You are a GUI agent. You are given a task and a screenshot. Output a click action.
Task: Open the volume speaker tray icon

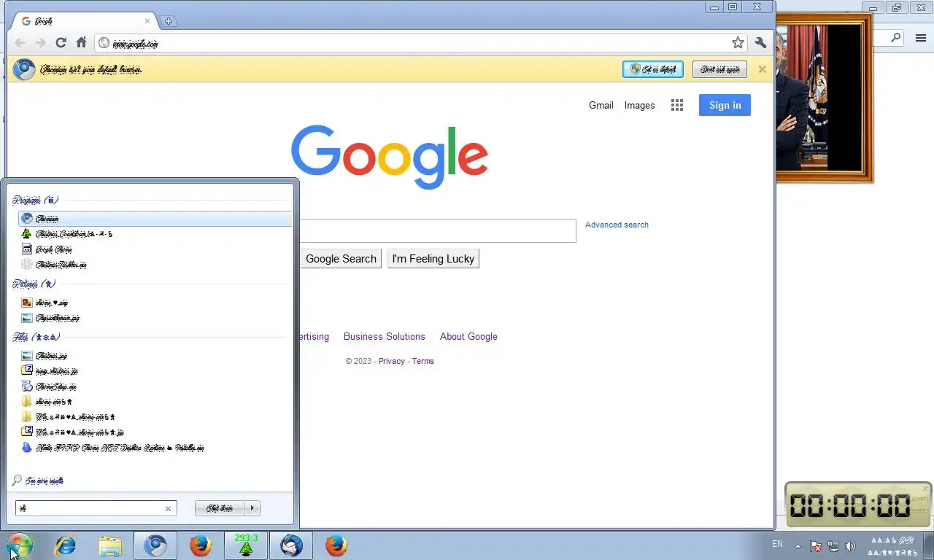pos(850,545)
